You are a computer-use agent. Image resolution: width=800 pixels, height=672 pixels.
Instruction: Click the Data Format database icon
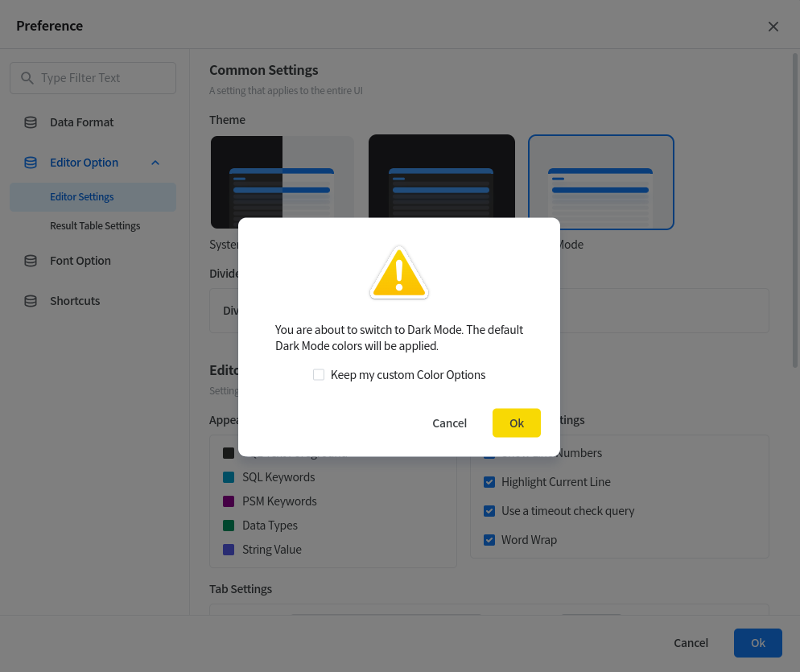[x=31, y=122]
